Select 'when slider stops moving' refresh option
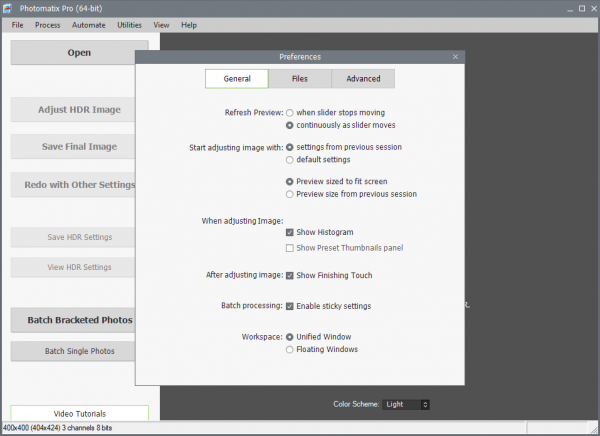Screen dimensions: 600x436 tap(290, 112)
